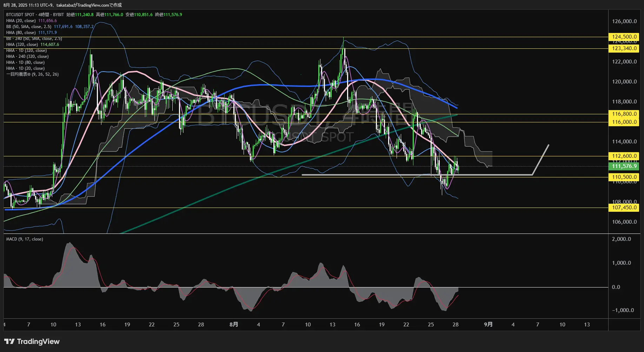Select the BB (50, SMA, close, 2.5) legend
644x352 pixels.
pyautogui.click(x=29, y=27)
